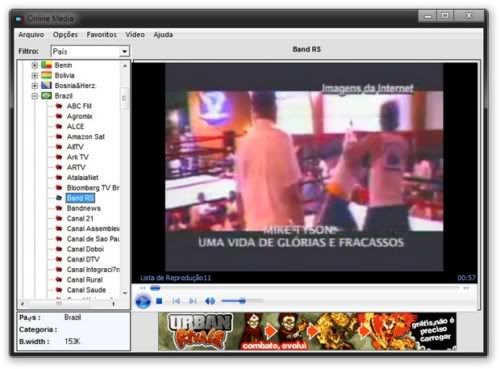Open the Favoritos menu
Viewport: 500px width, 369px height.
[x=102, y=35]
